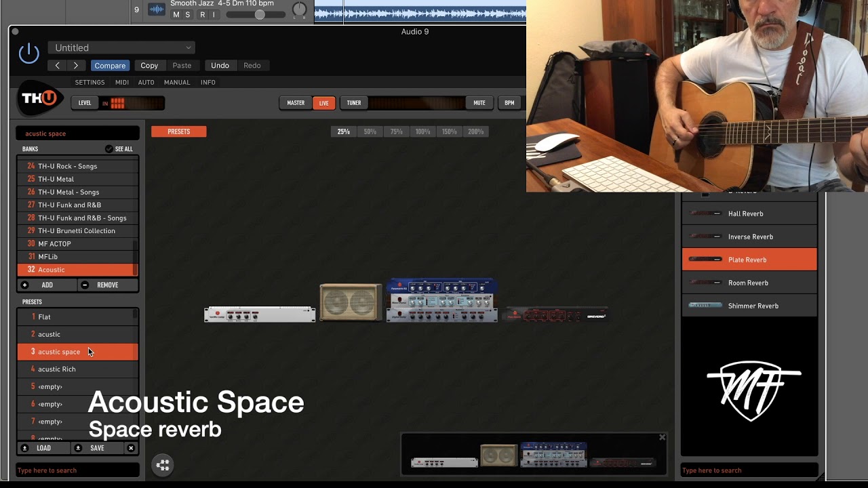Viewport: 868px width, 488px height.
Task: Toggle Mute (M) on track 9
Action: (x=176, y=14)
